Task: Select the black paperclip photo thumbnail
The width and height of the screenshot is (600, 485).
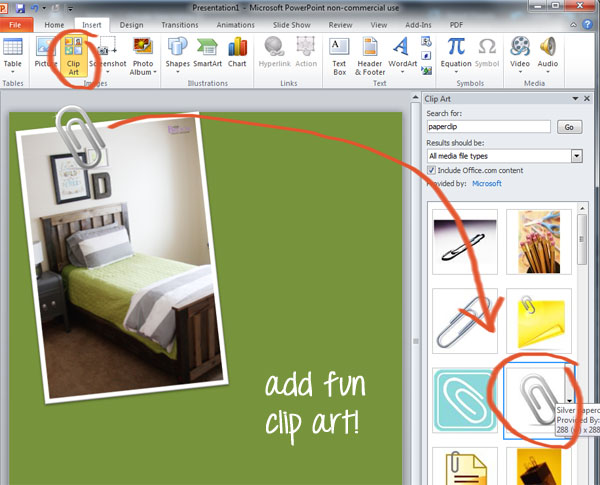Action: (465, 242)
